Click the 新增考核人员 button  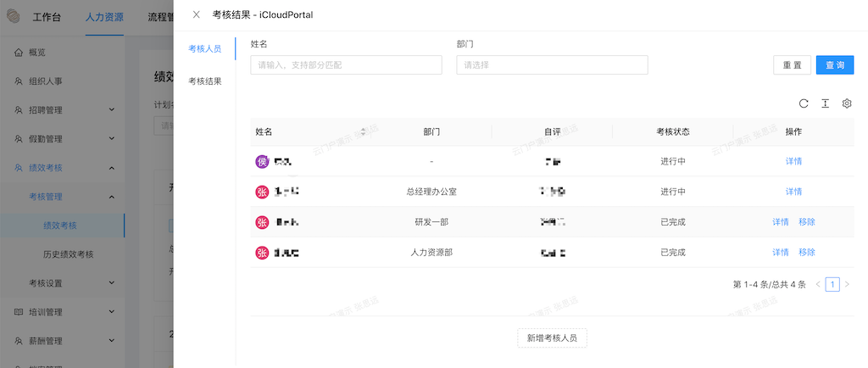[x=552, y=337]
